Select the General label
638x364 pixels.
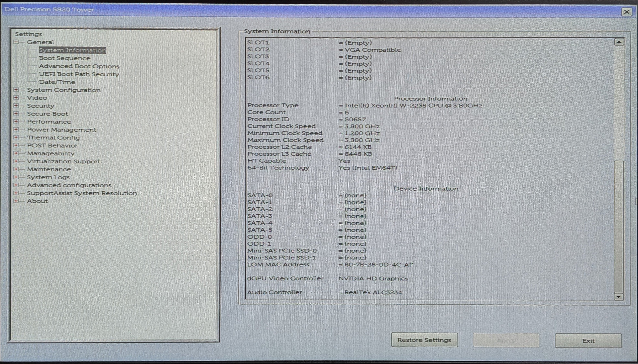[40, 42]
